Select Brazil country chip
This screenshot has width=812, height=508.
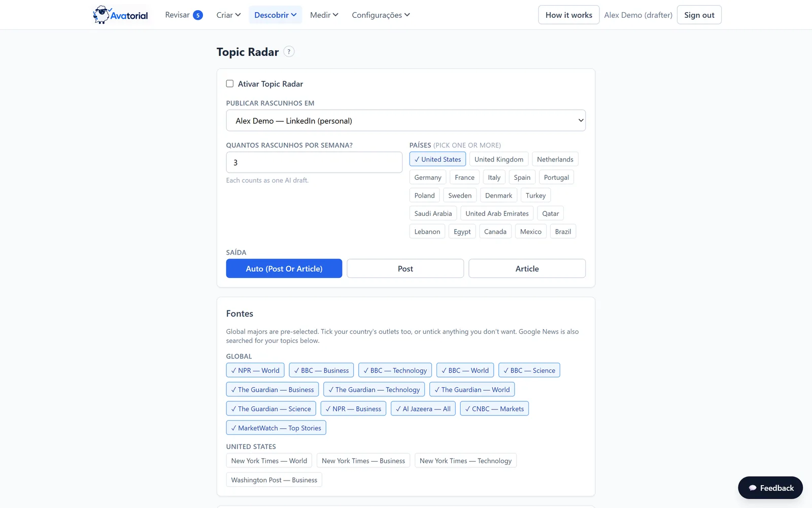click(x=563, y=232)
